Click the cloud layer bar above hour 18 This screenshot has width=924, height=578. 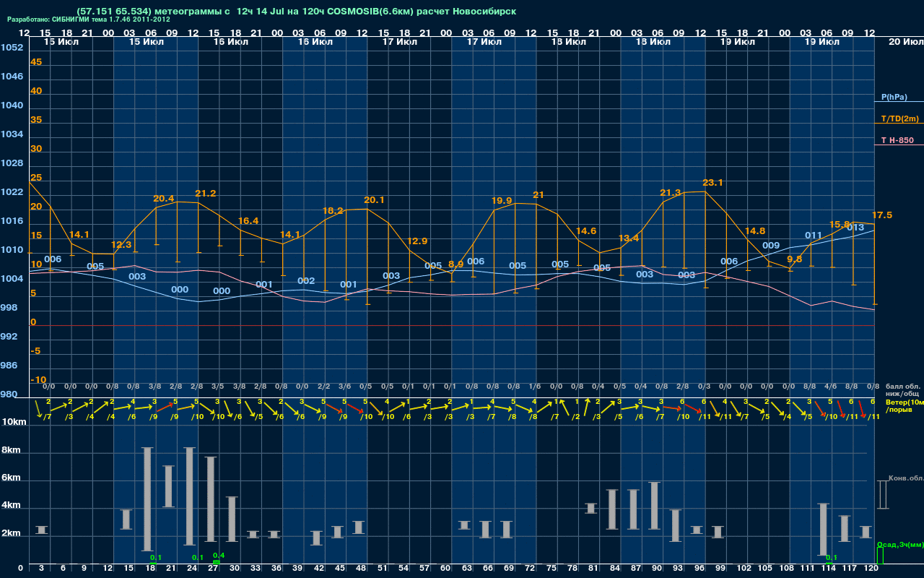pyautogui.click(x=147, y=499)
